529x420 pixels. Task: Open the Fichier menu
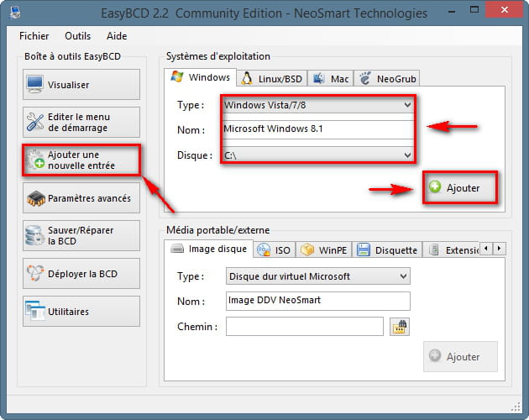point(34,36)
